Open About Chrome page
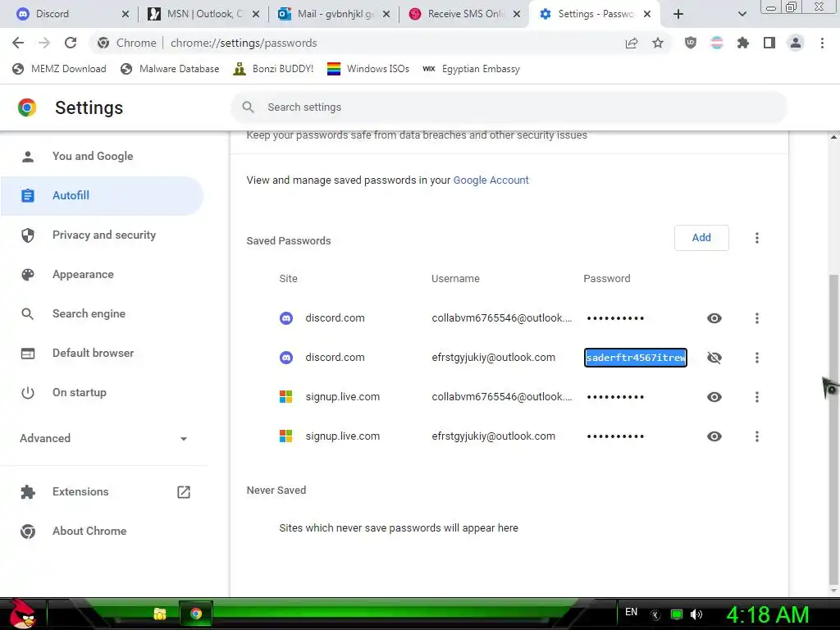Image resolution: width=840 pixels, height=630 pixels. click(102, 531)
